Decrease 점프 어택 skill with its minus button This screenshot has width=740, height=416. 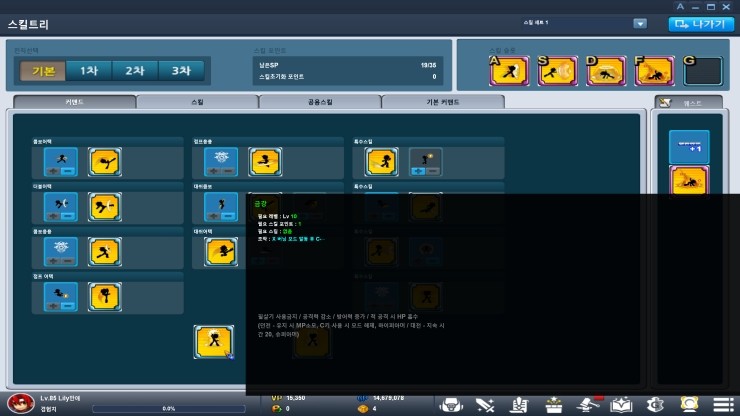pos(68,306)
